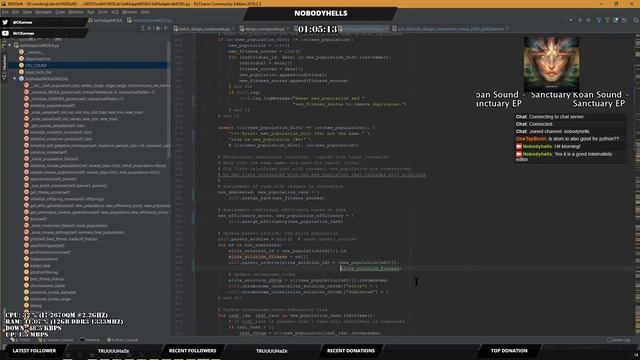The image size is (640, 360).
Task: Select assign_rank in Structure tree
Action: pyautogui.click(x=37, y=265)
